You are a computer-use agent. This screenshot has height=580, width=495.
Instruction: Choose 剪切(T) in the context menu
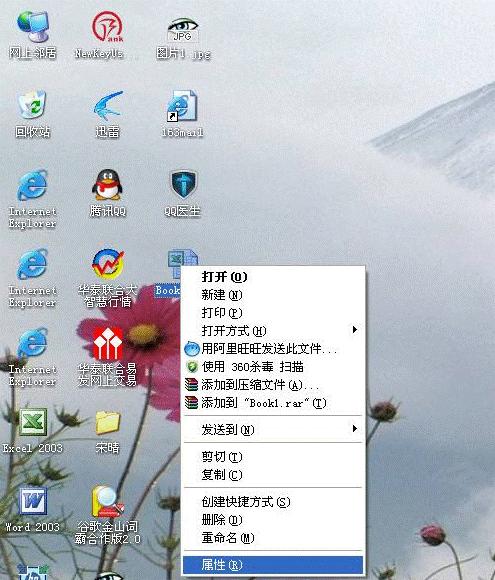click(x=273, y=457)
